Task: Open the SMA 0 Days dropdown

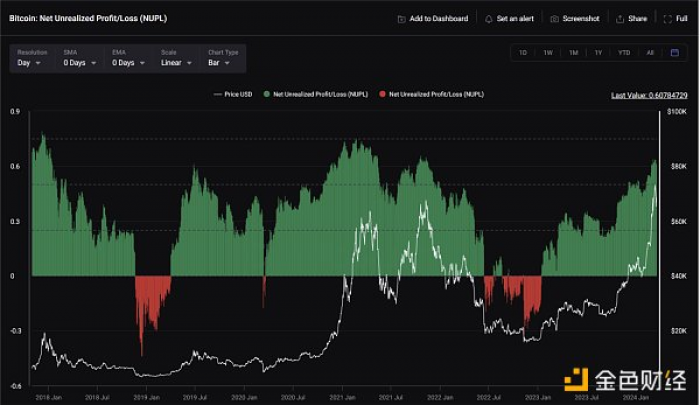Action: coord(79,58)
